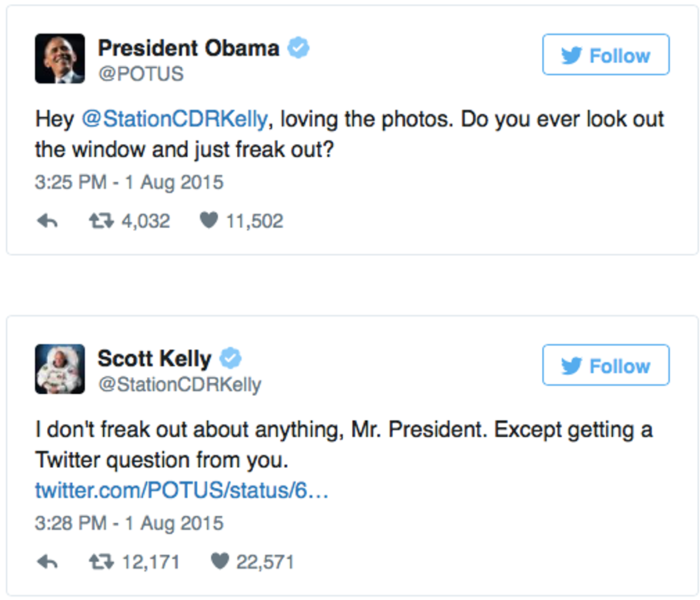Open the @StationCDRKelly mention in Obama's tweet

174,119
